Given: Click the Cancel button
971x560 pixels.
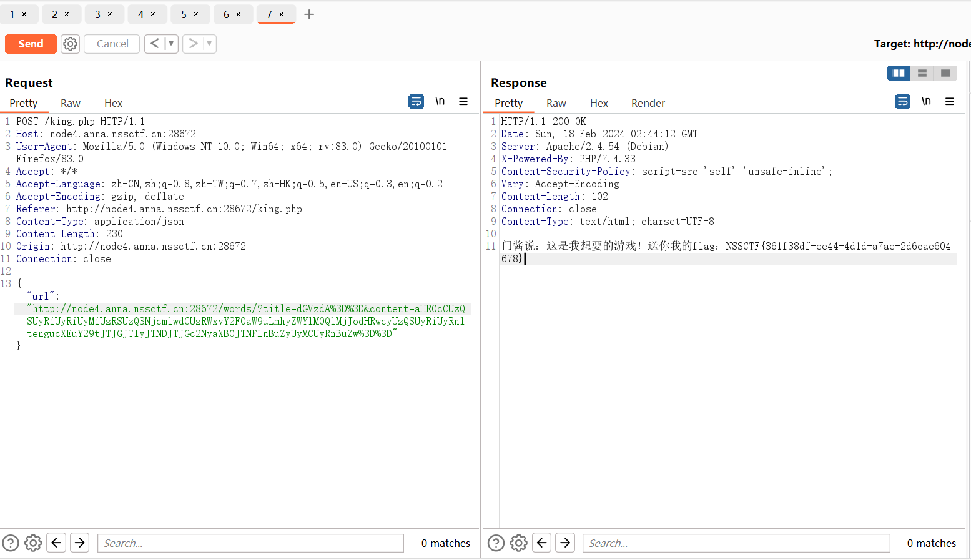Looking at the screenshot, I should pyautogui.click(x=112, y=44).
